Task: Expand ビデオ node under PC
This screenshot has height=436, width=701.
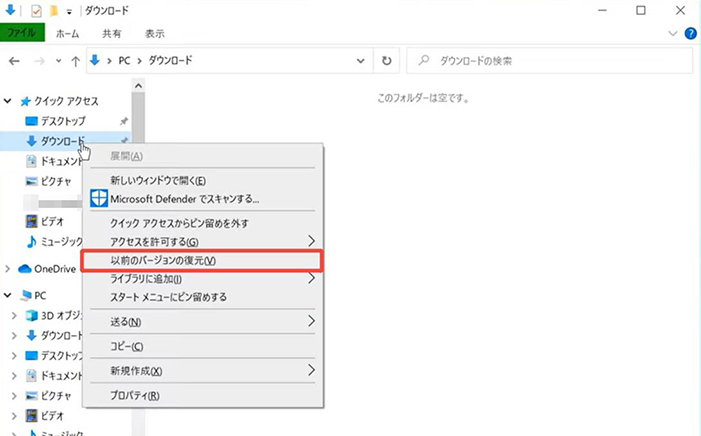Action: (x=14, y=416)
